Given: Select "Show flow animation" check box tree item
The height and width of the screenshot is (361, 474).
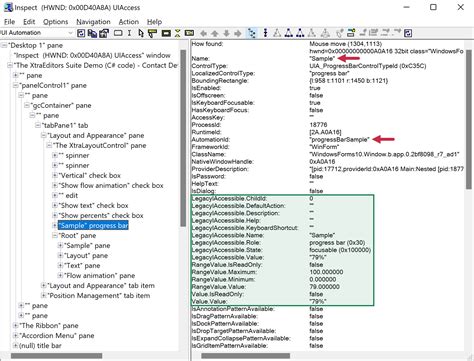Looking at the screenshot, I should tap(111, 185).
